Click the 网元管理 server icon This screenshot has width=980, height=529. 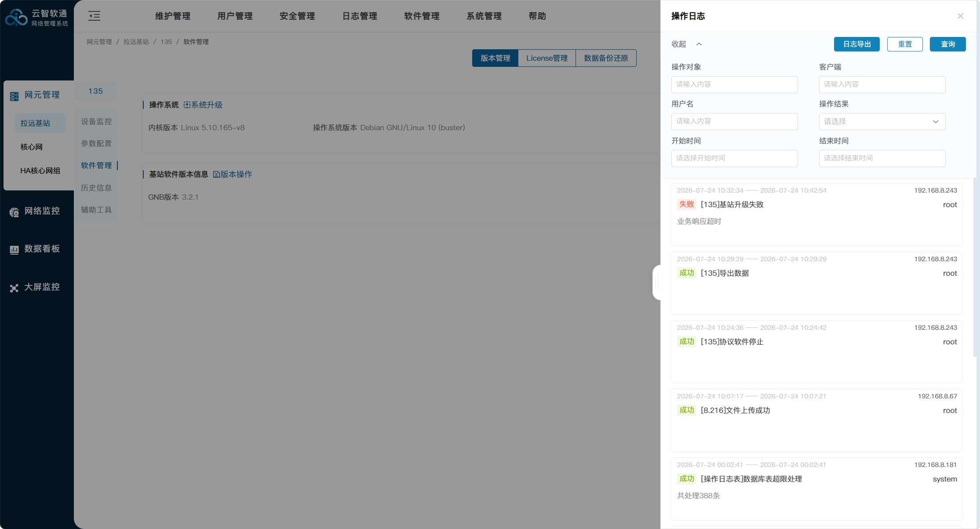pos(15,96)
